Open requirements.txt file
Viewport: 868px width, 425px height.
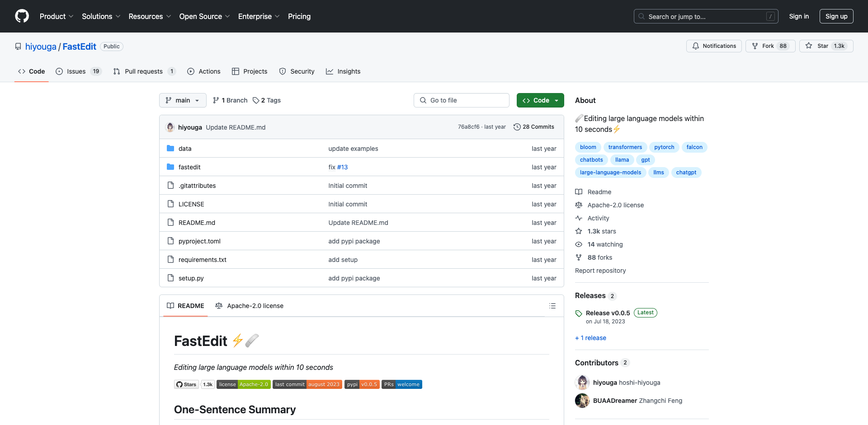click(203, 260)
